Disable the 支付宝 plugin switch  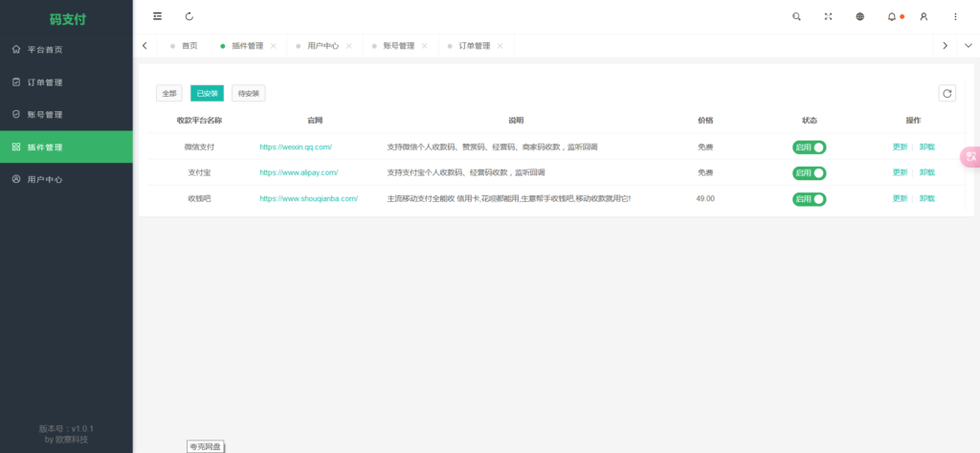[810, 172]
